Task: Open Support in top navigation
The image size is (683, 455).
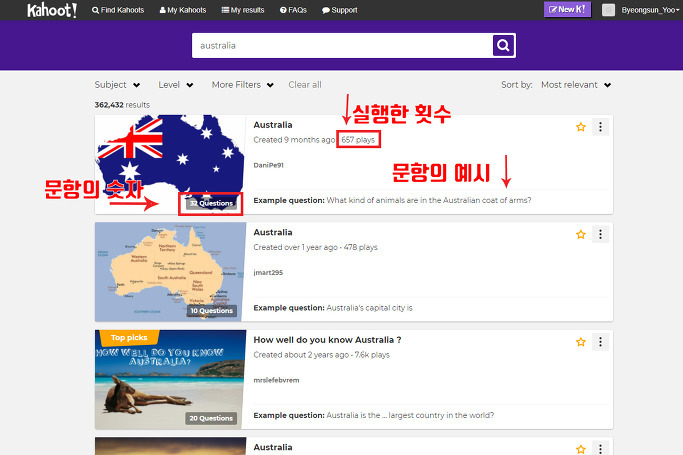Action: click(339, 10)
